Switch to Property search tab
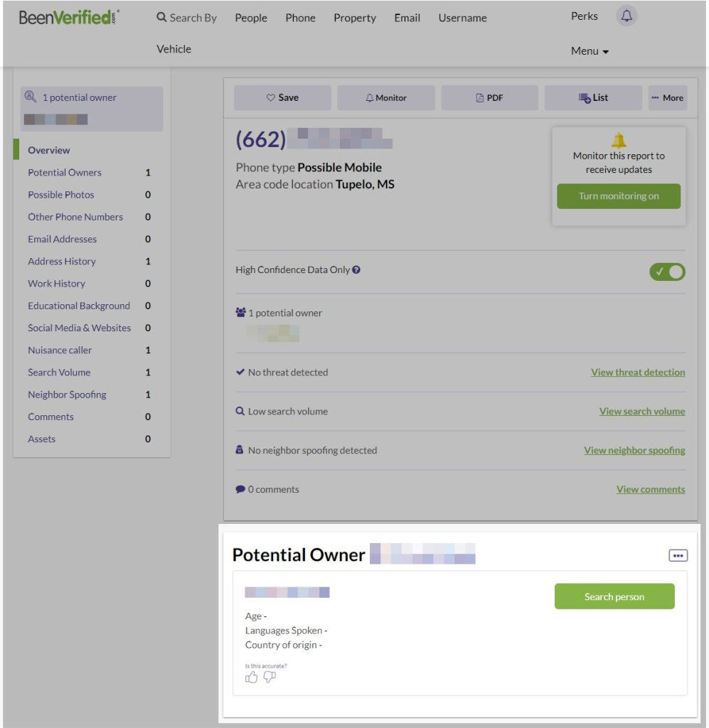 point(355,18)
